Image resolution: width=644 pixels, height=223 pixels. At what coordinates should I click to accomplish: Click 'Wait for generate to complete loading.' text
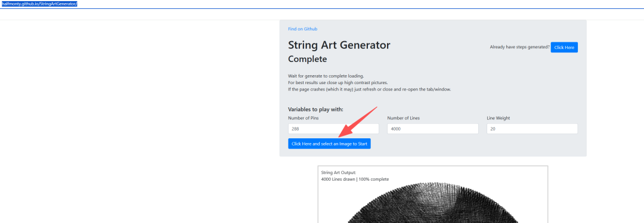[x=326, y=76]
